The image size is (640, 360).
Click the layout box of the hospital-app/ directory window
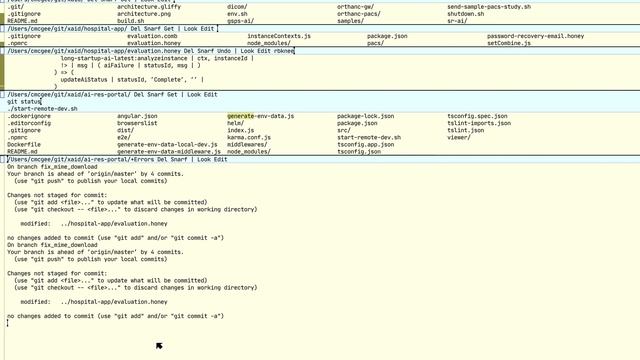2,29
